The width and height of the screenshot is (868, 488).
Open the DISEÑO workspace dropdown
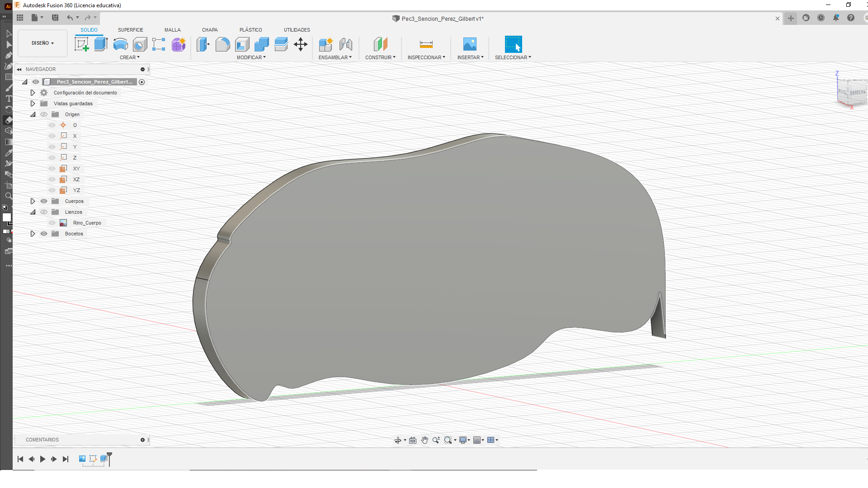pos(42,43)
